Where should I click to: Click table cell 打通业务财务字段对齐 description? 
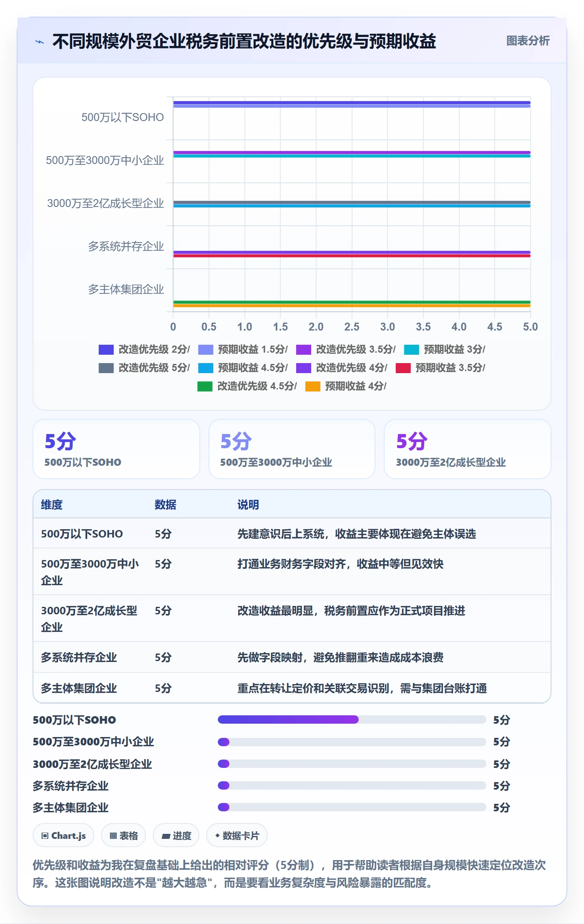(340, 564)
